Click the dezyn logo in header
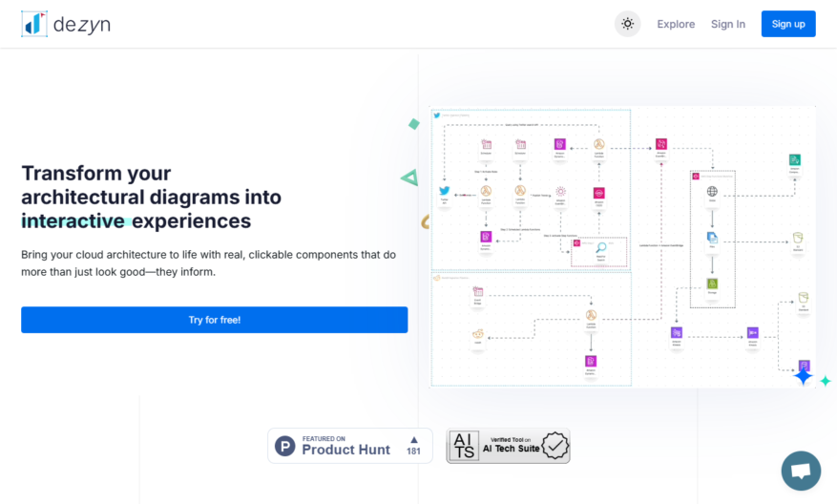This screenshot has width=837, height=504. pyautogui.click(x=66, y=24)
